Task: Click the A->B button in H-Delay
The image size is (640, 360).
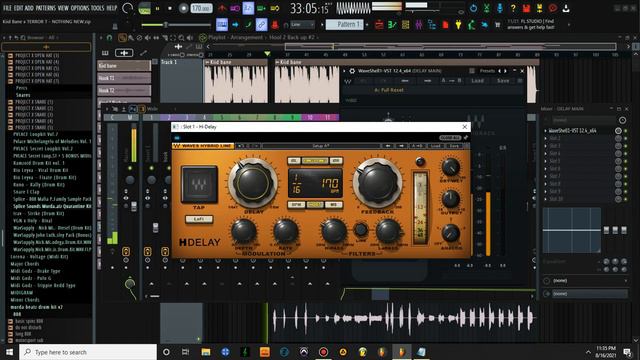Action: [417, 146]
